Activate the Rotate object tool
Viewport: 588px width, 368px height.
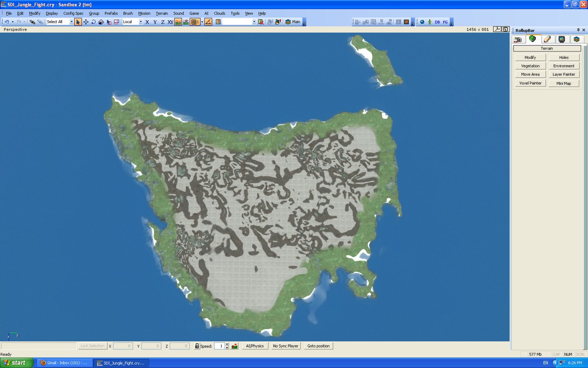pos(93,22)
